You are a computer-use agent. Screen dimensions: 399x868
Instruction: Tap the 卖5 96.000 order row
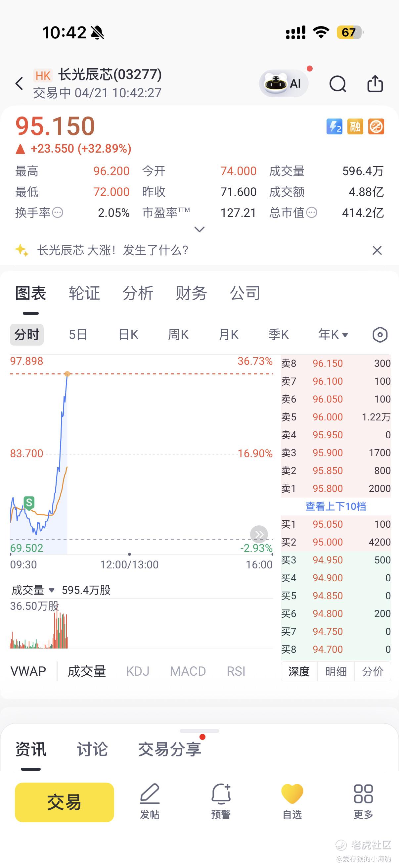tap(336, 417)
